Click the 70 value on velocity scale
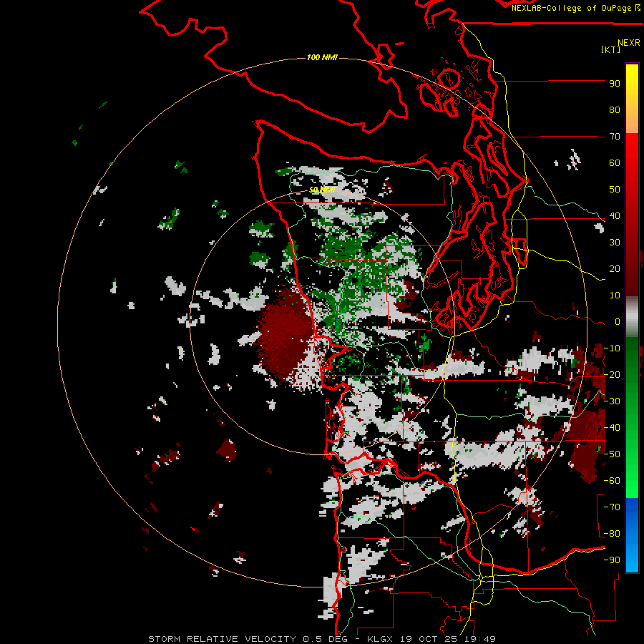This screenshot has width=644, height=644. [x=615, y=137]
